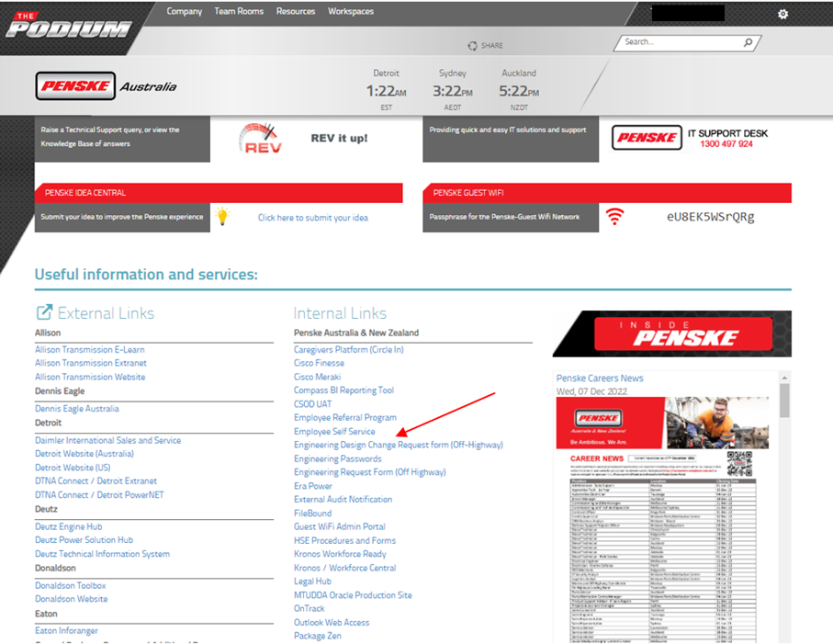This screenshot has width=833, height=644.
Task: Open the Resources menu
Action: pyautogui.click(x=296, y=11)
